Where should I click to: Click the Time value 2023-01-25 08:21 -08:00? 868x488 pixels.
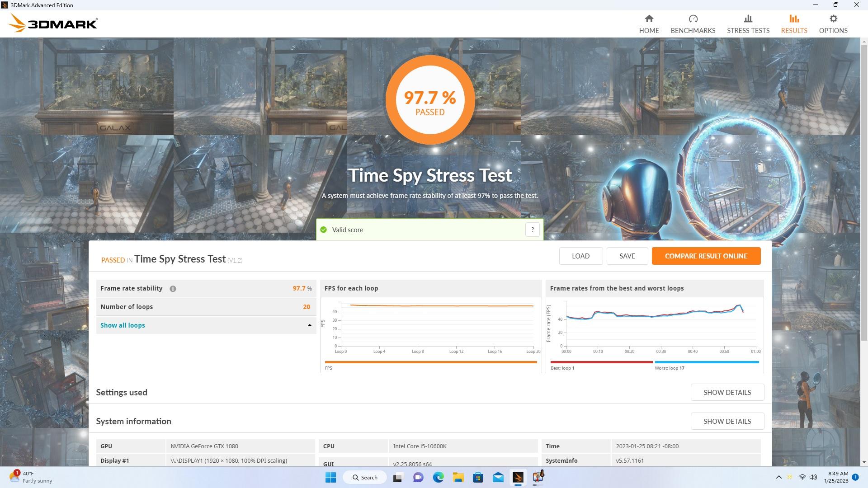pos(647,446)
